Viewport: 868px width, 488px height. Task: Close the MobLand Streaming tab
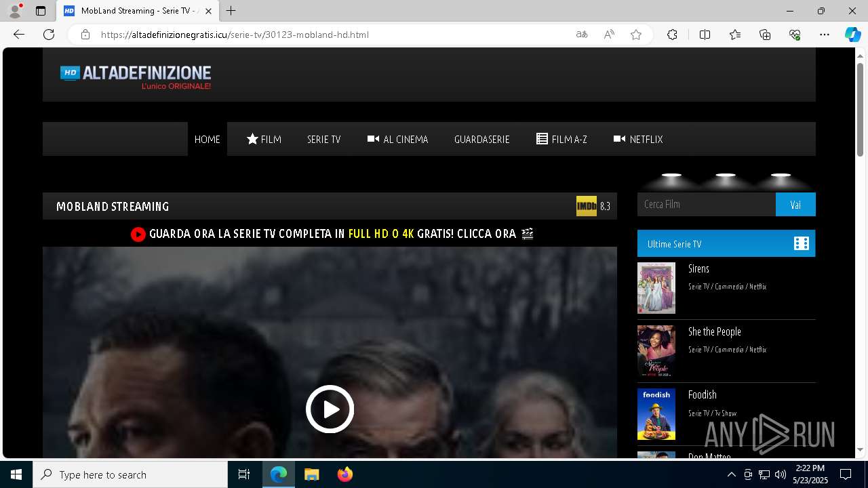(208, 11)
